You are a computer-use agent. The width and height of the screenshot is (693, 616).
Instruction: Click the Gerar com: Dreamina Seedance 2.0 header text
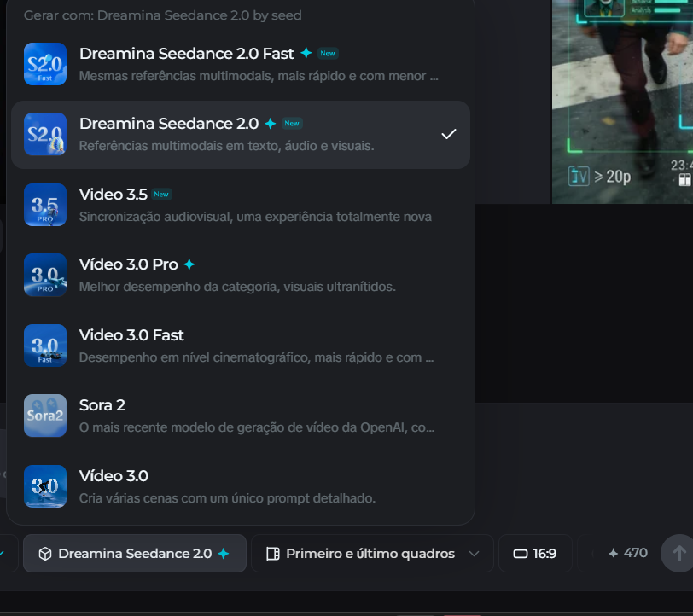click(x=163, y=15)
